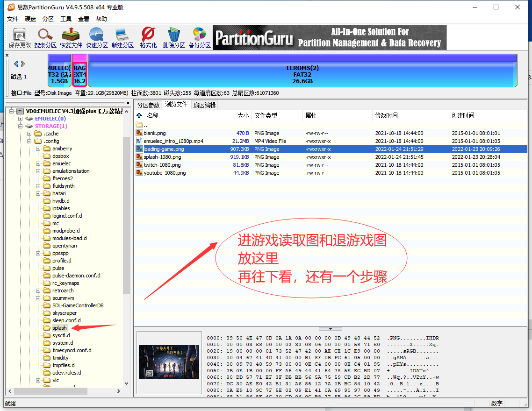Collapse the VD0:EMUELEC disk node
The height and width of the screenshot is (411, 532).
(x=12, y=111)
